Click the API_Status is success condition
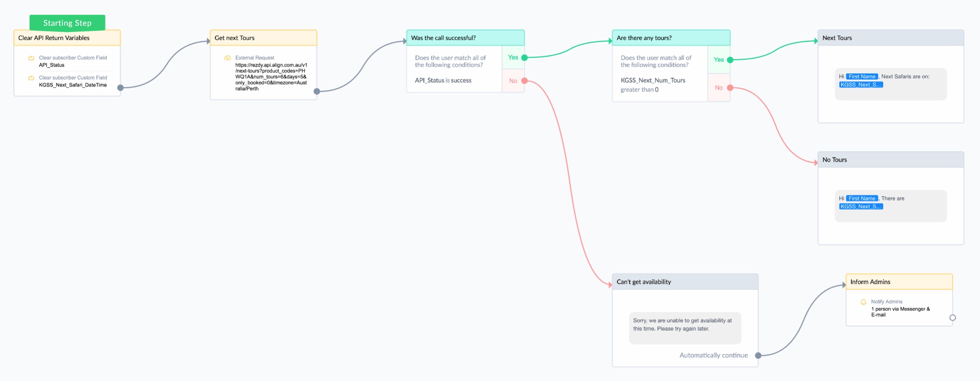Screen dimensions: 980x381 (x=443, y=80)
